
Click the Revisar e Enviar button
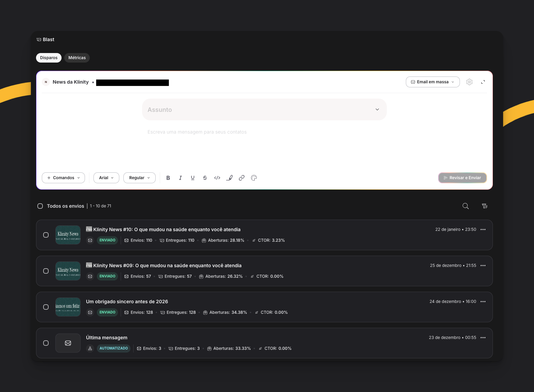tap(462, 178)
